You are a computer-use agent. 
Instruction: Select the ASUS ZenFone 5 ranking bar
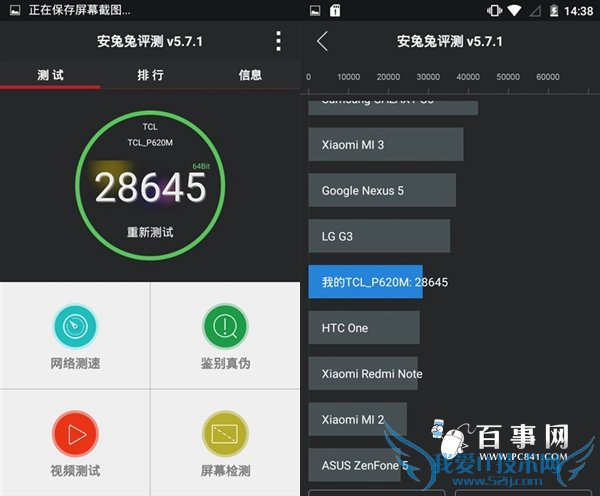(354, 465)
